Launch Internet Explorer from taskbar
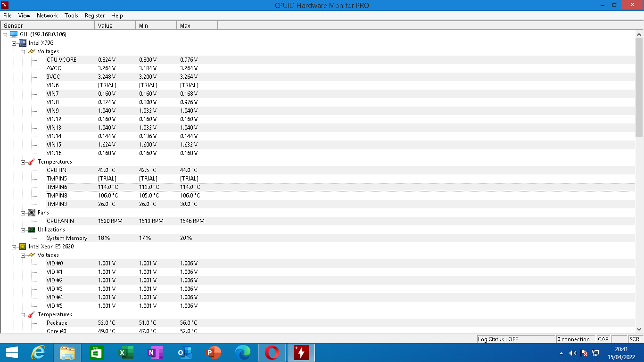This screenshot has width=644, height=362. (x=38, y=353)
